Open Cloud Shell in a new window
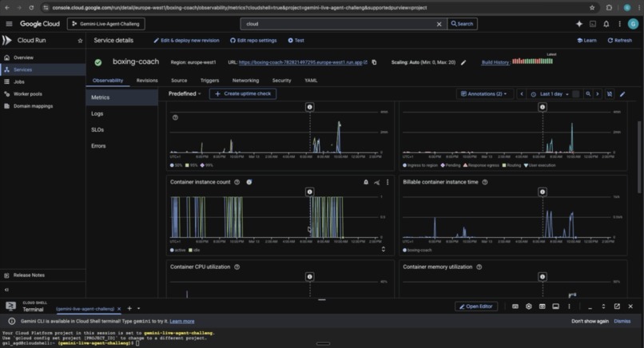Image resolution: width=644 pixels, height=348 pixels. click(x=617, y=306)
